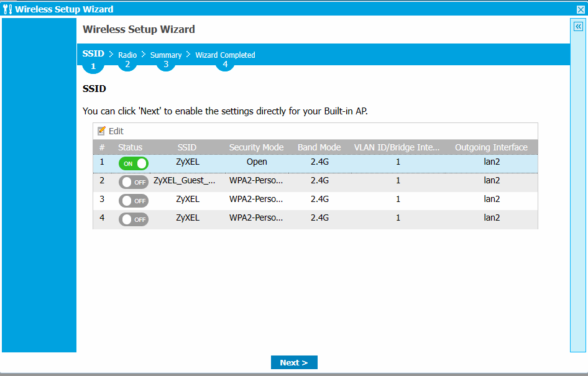The height and width of the screenshot is (376, 588).
Task: Click row 4 VLAN ID value 1
Action: coord(398,218)
